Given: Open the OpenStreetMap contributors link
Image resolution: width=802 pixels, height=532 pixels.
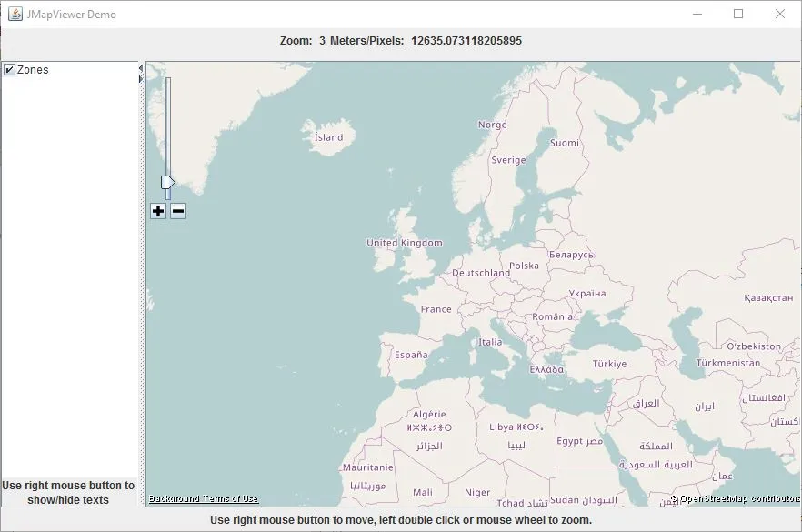Looking at the screenshot, I should click(x=737, y=498).
